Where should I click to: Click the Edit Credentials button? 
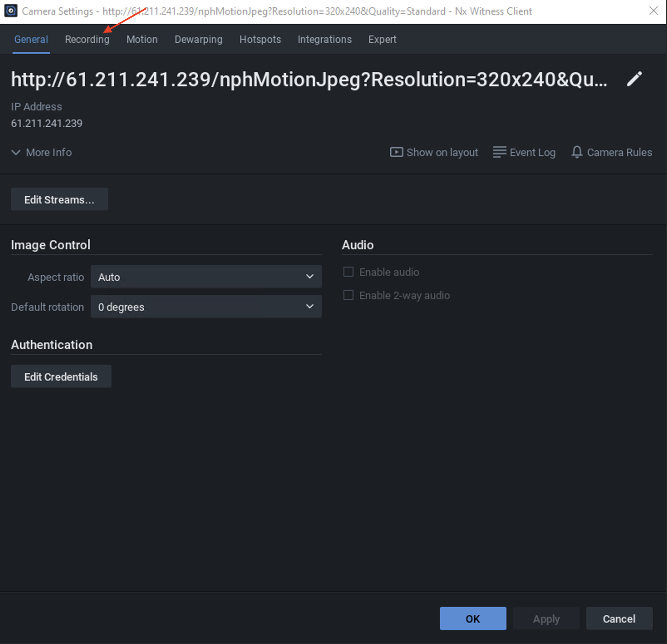[61, 376]
